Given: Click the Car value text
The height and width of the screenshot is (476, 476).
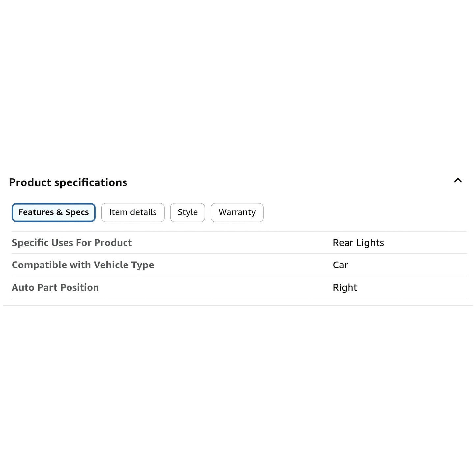Looking at the screenshot, I should (x=340, y=265).
